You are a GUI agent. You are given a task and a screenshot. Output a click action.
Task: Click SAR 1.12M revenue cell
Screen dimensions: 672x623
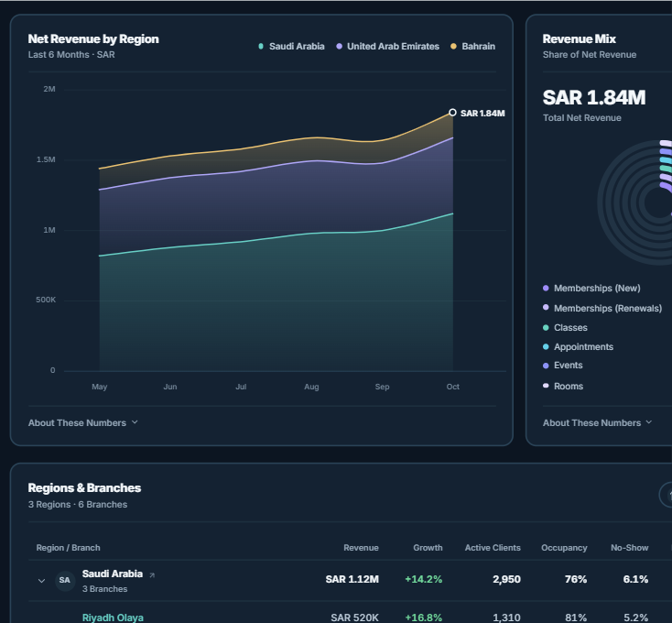click(x=352, y=579)
